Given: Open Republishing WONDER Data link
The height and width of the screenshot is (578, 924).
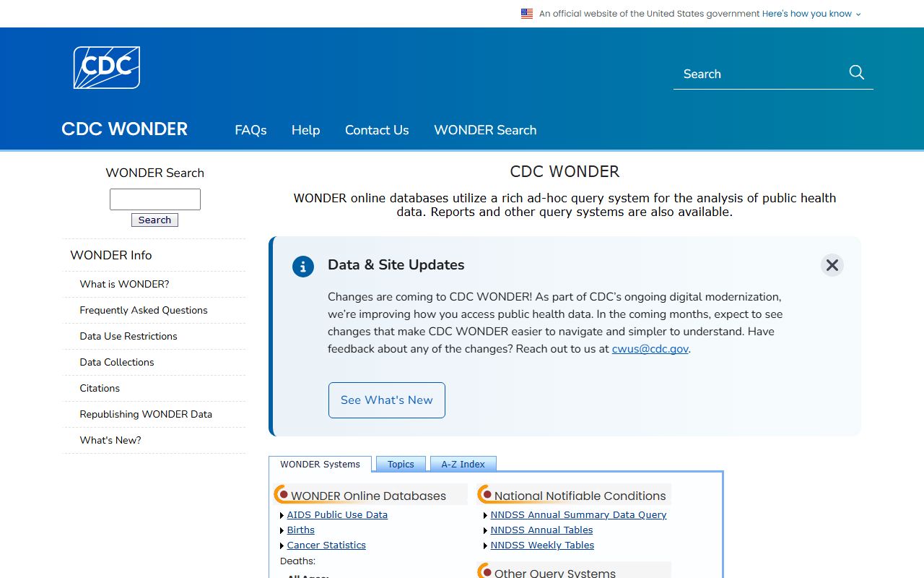Looking at the screenshot, I should pyautogui.click(x=146, y=414).
